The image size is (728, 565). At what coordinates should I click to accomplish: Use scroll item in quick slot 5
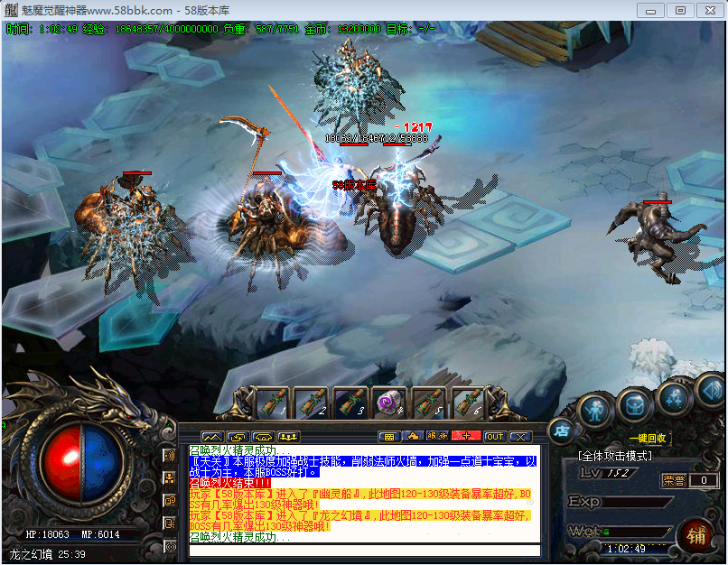428,402
